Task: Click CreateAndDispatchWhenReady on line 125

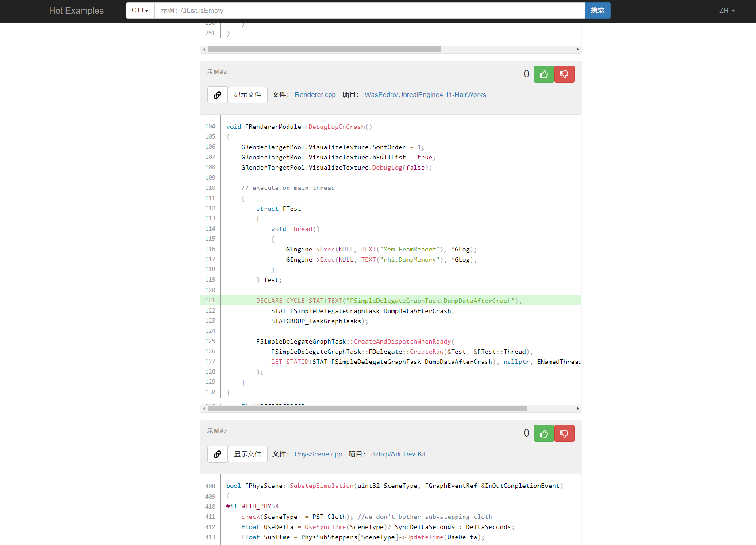Action: pos(402,341)
